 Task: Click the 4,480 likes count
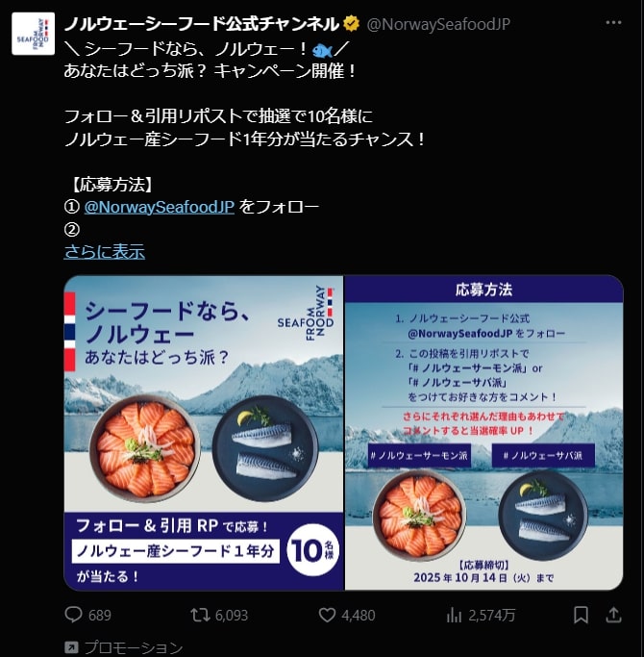(359, 615)
